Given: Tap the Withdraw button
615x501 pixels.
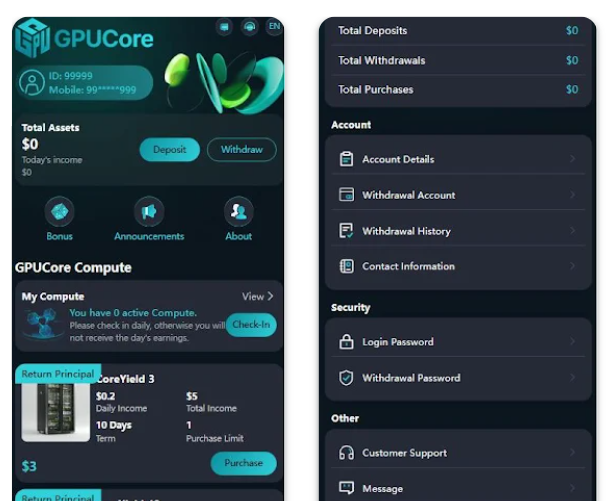Looking at the screenshot, I should click(x=242, y=149).
